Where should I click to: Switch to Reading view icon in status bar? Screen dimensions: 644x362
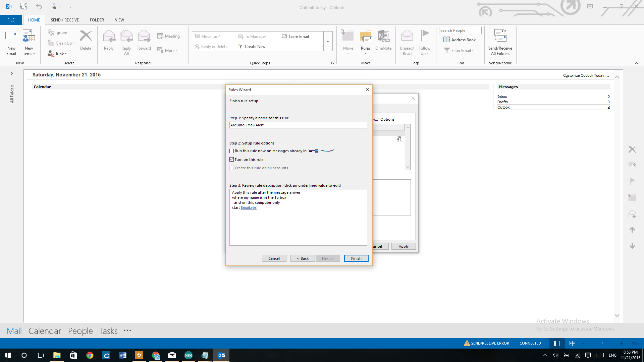572,343
